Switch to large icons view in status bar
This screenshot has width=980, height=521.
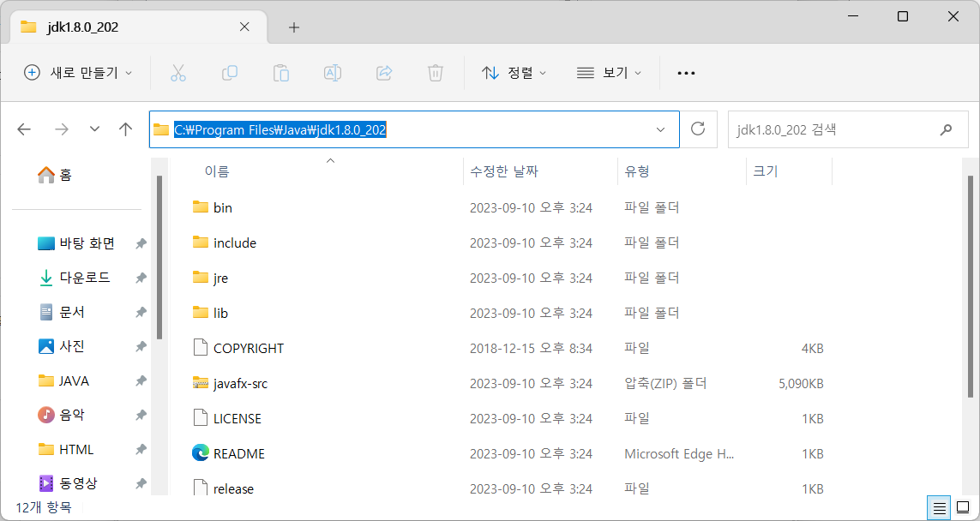tap(963, 507)
